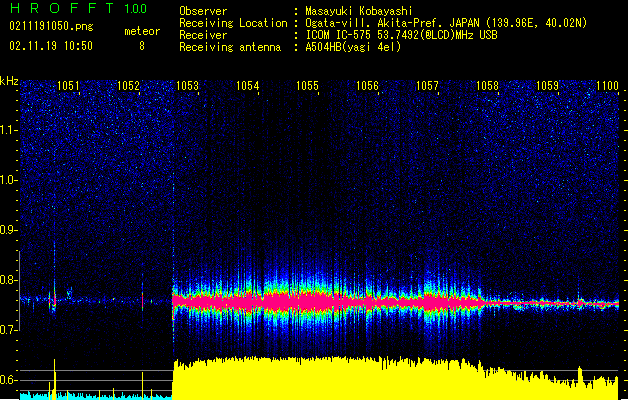Click the HROFFT 1.0.0 title text

pyautogui.click(x=79, y=8)
